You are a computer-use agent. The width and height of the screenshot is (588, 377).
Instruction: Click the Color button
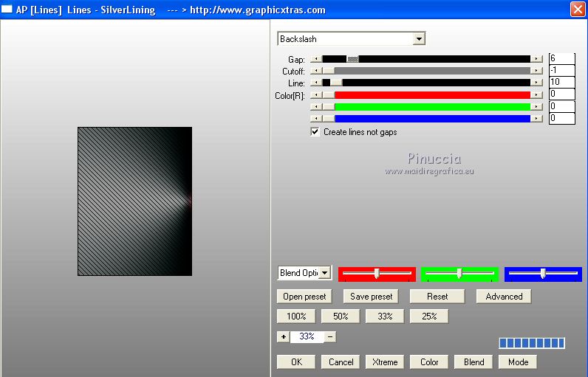click(429, 362)
